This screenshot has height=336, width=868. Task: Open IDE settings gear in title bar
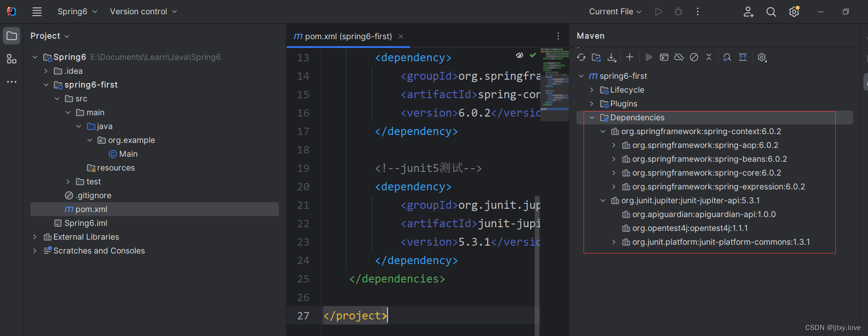pyautogui.click(x=794, y=12)
